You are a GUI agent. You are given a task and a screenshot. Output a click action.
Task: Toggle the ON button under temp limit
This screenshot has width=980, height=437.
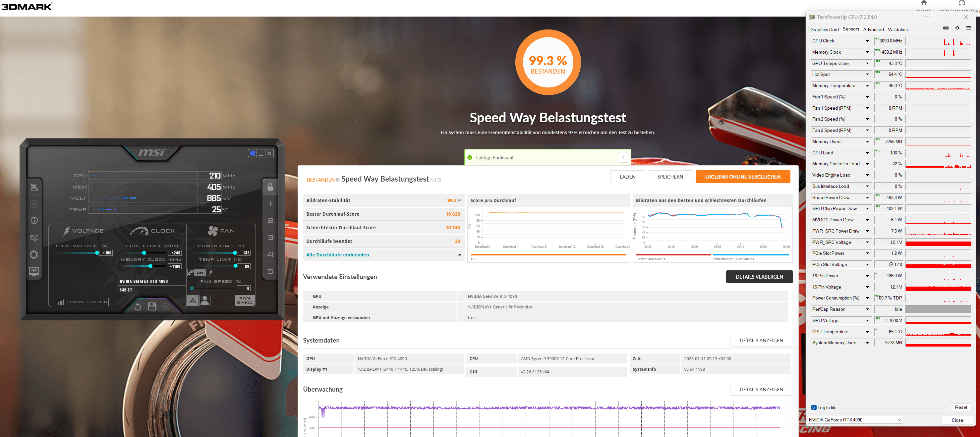200,272
